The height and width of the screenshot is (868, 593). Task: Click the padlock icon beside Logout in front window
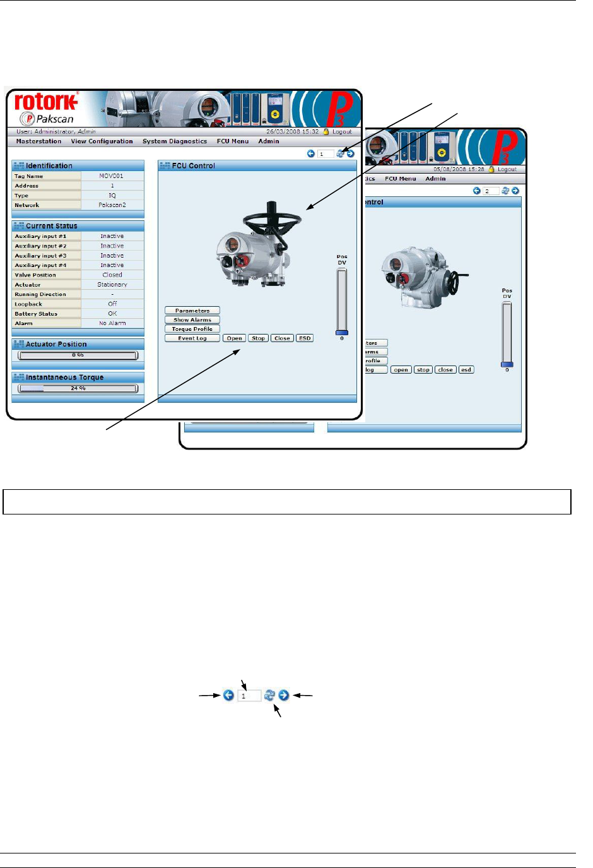[326, 132]
